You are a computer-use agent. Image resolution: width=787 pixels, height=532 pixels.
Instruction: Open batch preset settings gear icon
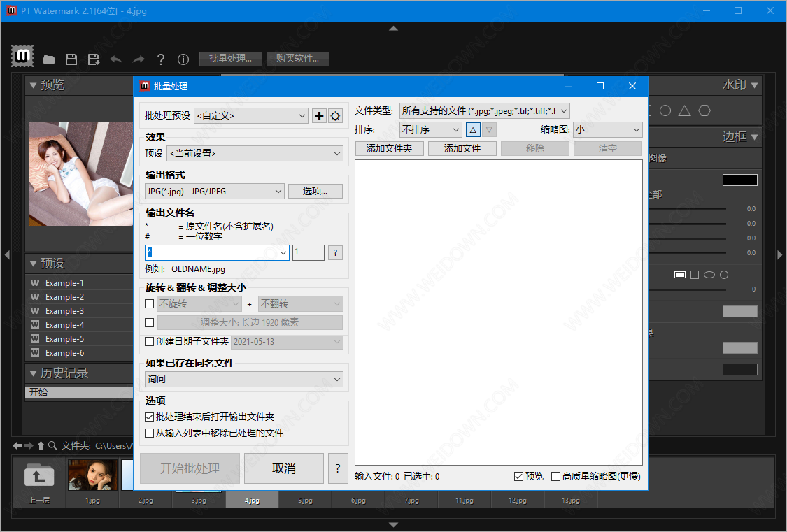[x=336, y=116]
